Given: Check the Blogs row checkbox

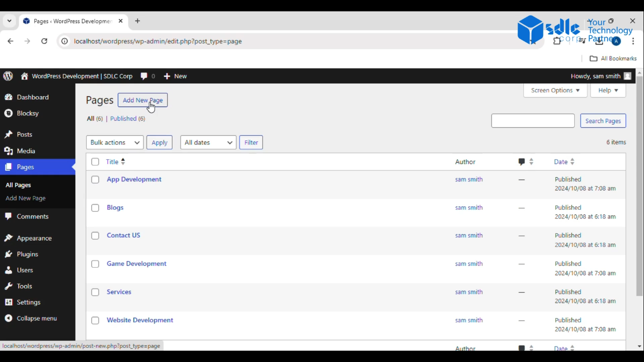Looking at the screenshot, I should (x=95, y=208).
